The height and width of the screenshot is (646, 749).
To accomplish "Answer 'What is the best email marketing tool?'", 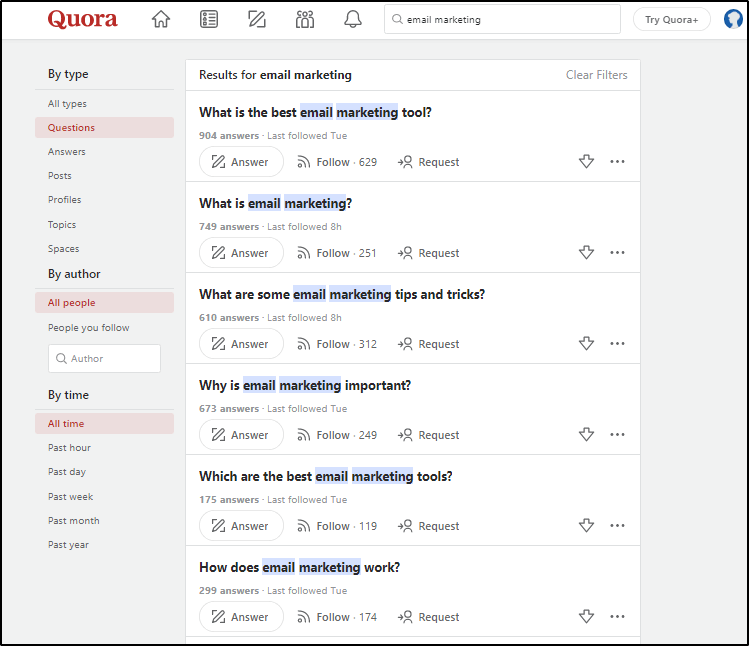I will [x=241, y=162].
